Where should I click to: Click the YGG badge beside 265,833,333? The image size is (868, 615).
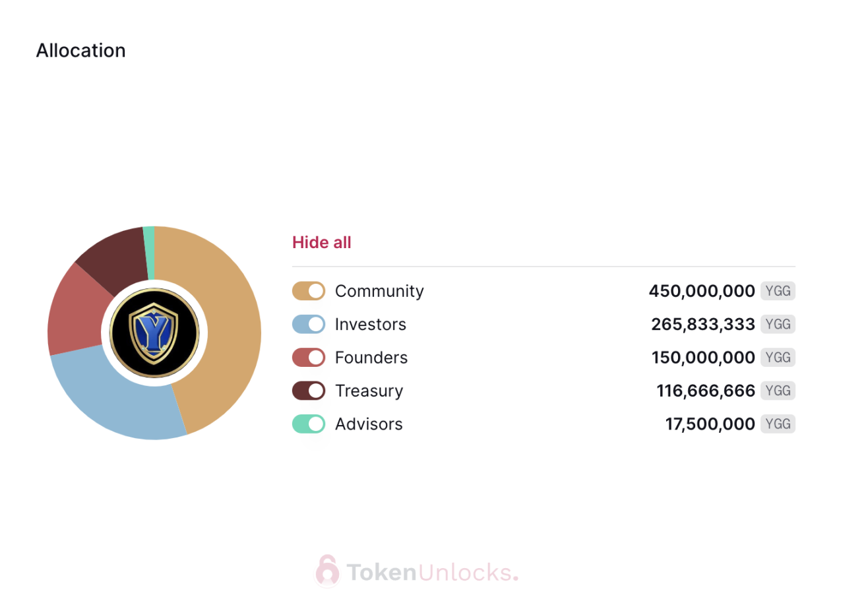click(x=778, y=324)
